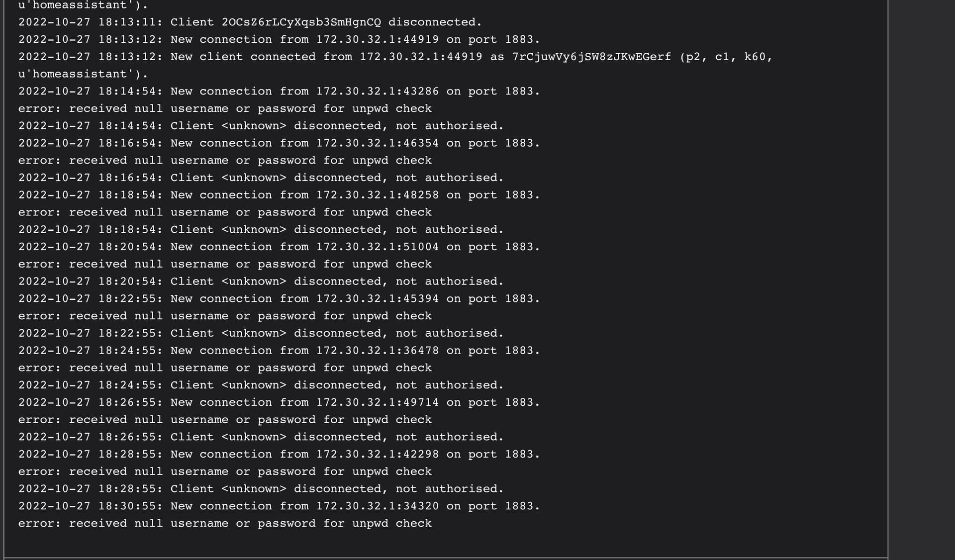
Task: Click the 18:24:55 Client unknown disconnected line
Action: coord(261,385)
